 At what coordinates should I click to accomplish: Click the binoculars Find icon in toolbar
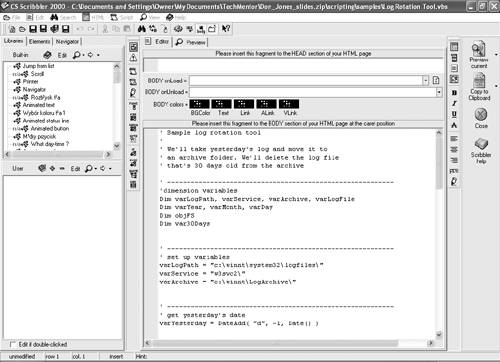142,29
